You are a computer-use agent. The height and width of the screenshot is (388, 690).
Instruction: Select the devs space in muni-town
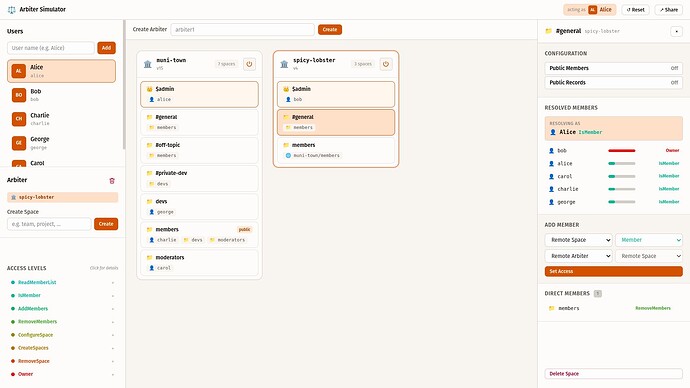point(199,206)
